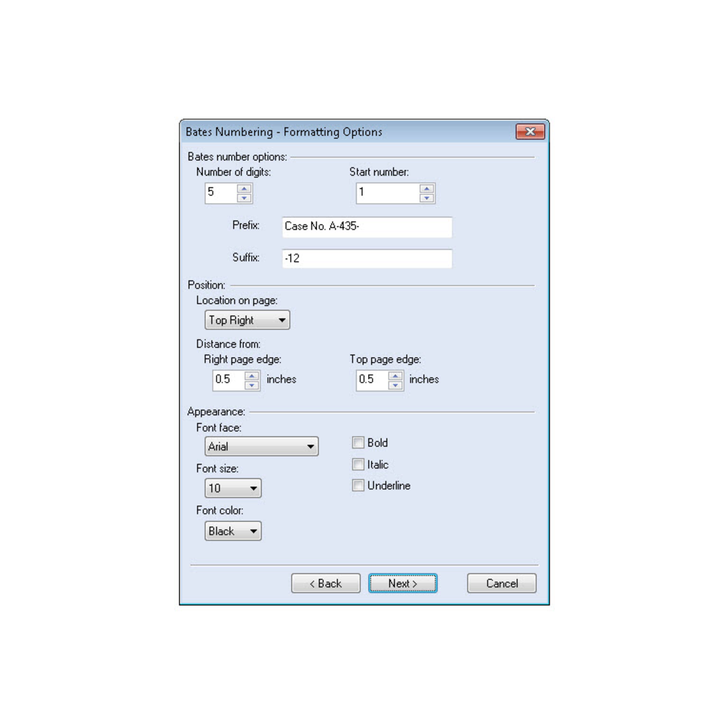This screenshot has width=728, height=728.
Task: Click into the Prefix text field
Action: pyautogui.click(x=367, y=226)
